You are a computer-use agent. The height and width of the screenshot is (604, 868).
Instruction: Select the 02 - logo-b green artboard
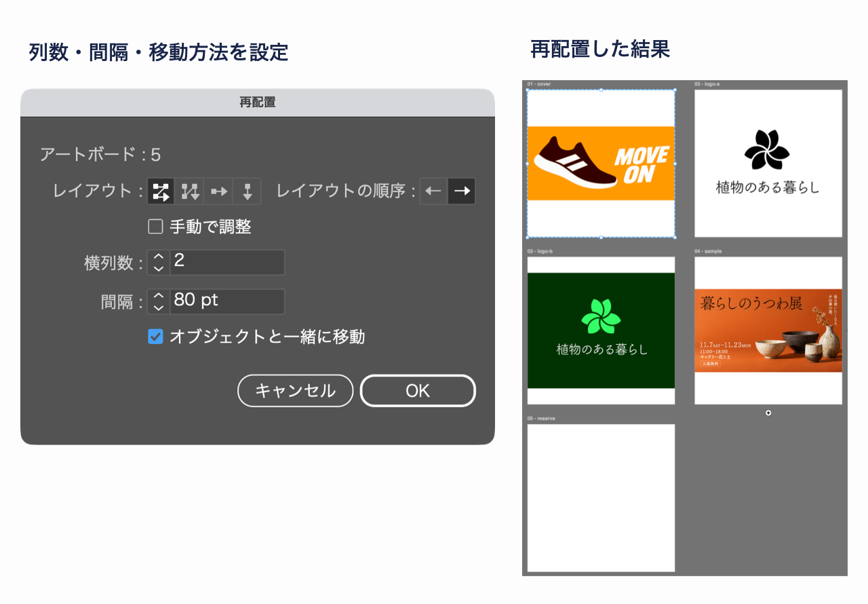[601, 331]
